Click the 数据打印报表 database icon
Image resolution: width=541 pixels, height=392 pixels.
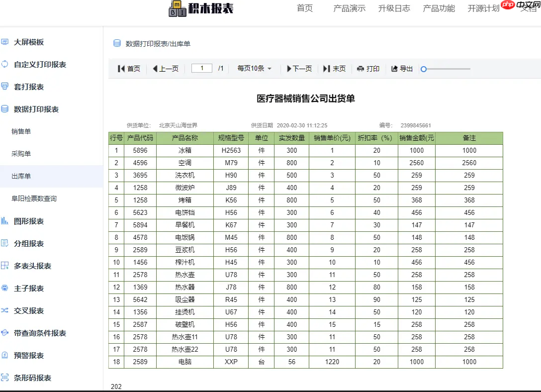pyautogui.click(x=5, y=109)
